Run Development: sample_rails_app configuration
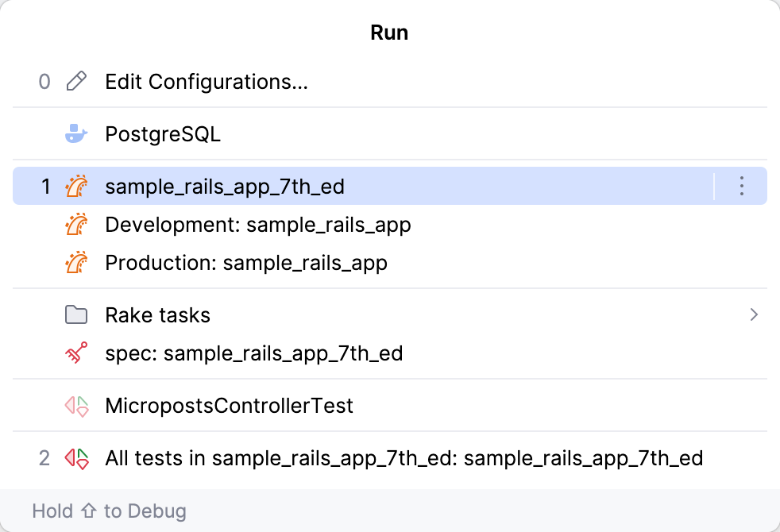This screenshot has height=532, width=780. 257,225
